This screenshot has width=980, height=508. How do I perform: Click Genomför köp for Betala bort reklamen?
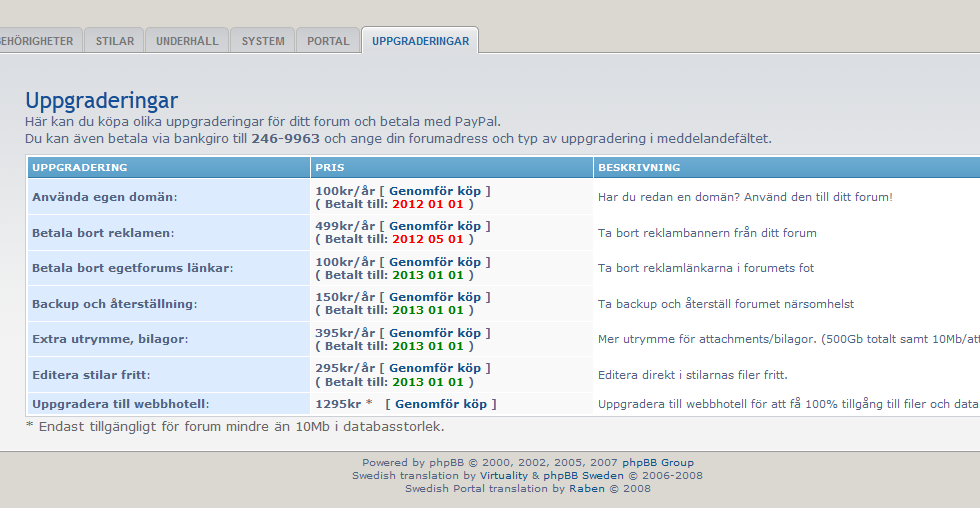pyautogui.click(x=435, y=226)
